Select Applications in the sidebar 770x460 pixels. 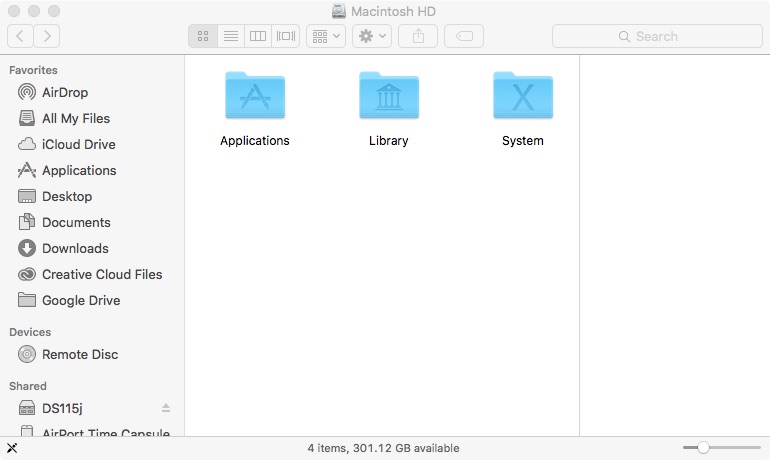pyautogui.click(x=92, y=170)
